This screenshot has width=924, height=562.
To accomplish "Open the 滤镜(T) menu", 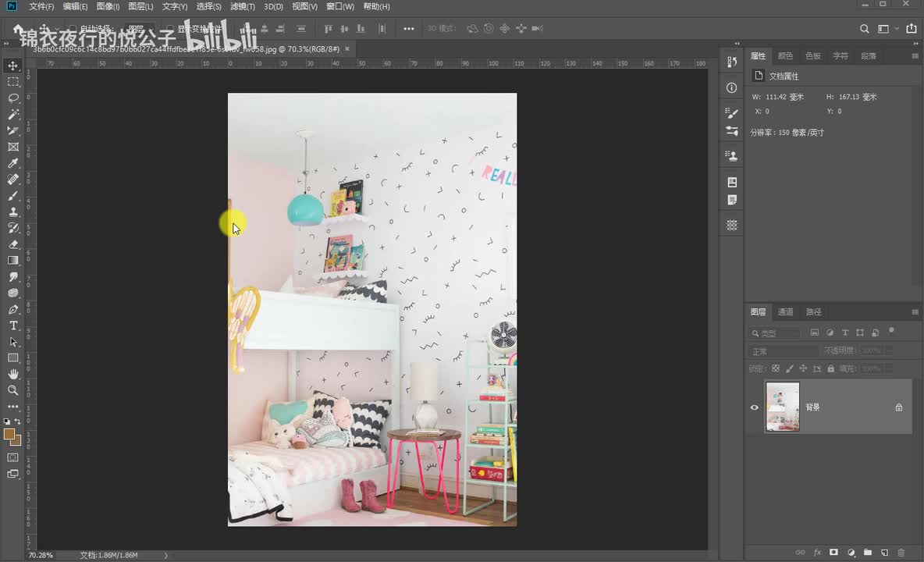I will (243, 6).
